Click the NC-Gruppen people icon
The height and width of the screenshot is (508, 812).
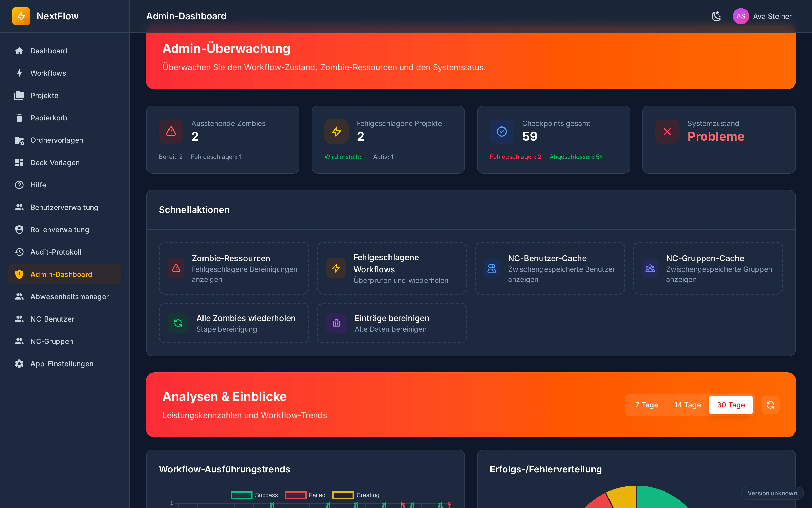pos(19,341)
